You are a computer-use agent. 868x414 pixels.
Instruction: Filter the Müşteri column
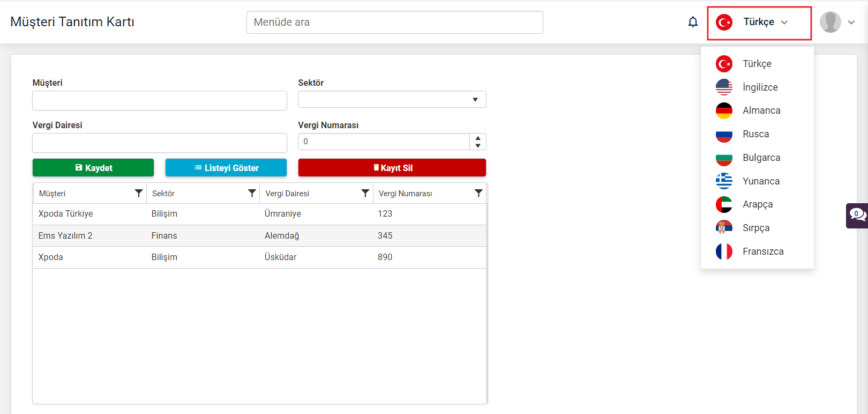[139, 193]
